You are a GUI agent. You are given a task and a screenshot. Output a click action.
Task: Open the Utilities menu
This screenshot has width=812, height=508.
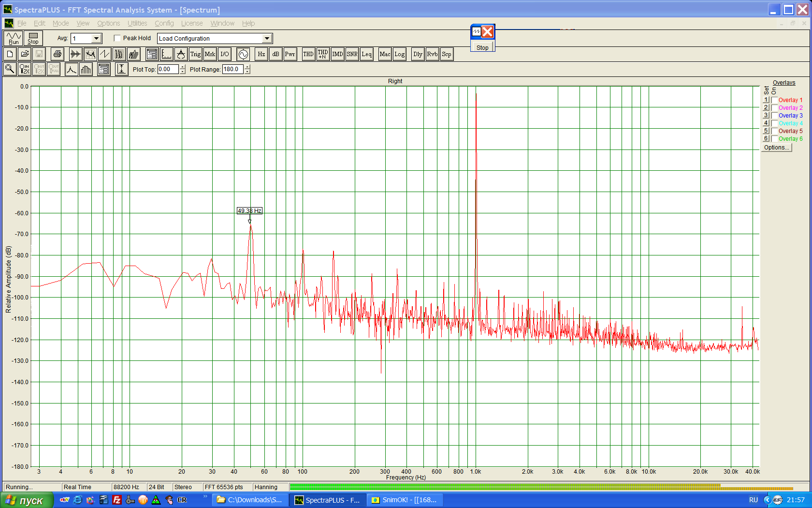(x=137, y=23)
